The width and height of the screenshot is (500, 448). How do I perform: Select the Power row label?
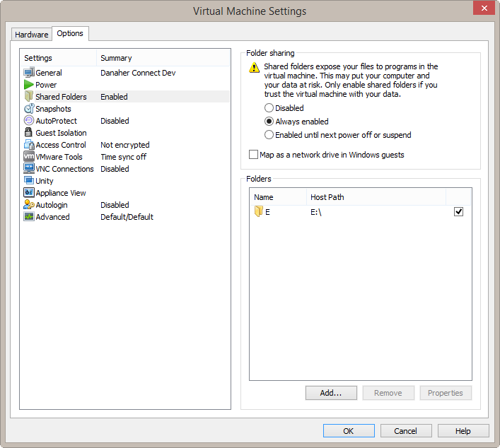point(46,85)
